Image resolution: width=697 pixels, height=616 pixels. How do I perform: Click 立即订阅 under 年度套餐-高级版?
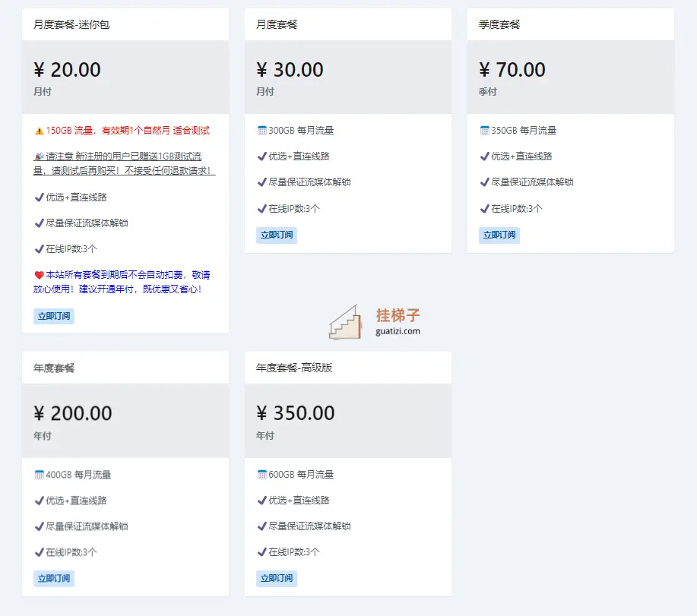tap(277, 579)
